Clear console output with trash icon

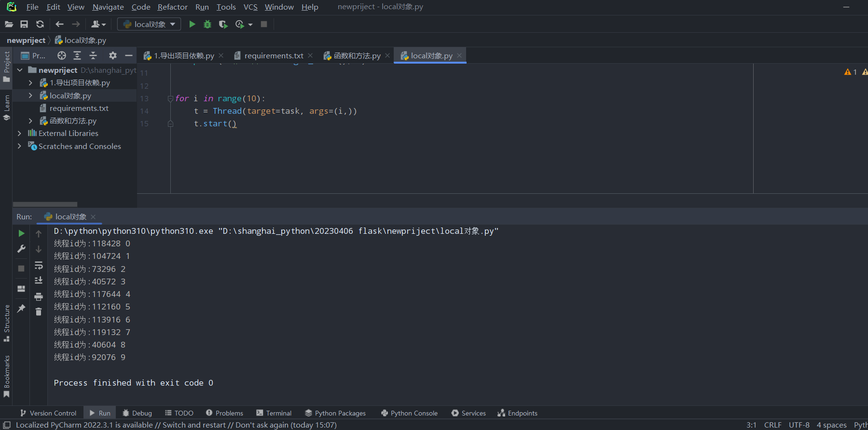(x=39, y=312)
